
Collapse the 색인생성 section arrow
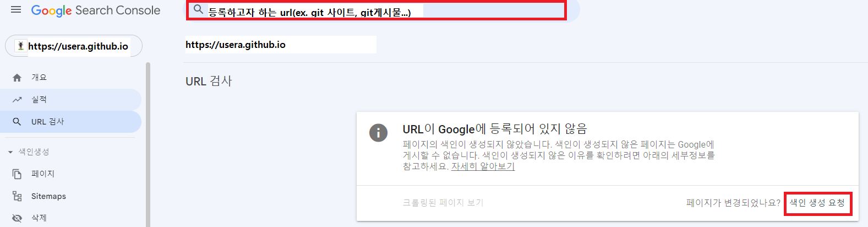(x=10, y=152)
